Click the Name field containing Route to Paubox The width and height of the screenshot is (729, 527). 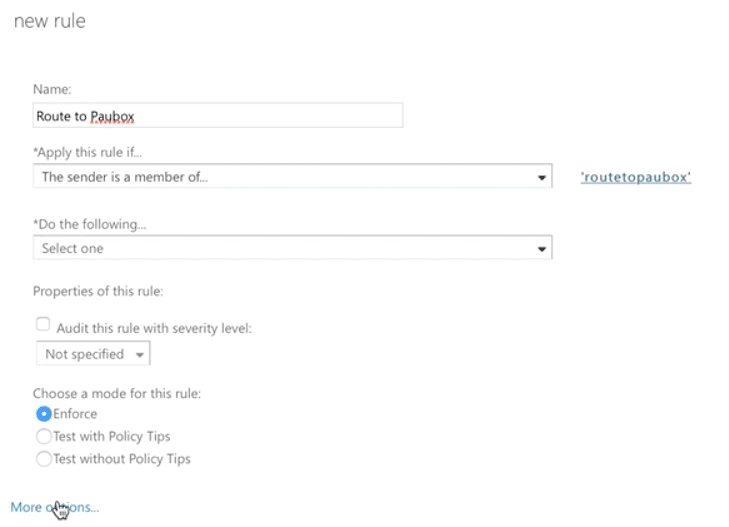click(x=217, y=116)
